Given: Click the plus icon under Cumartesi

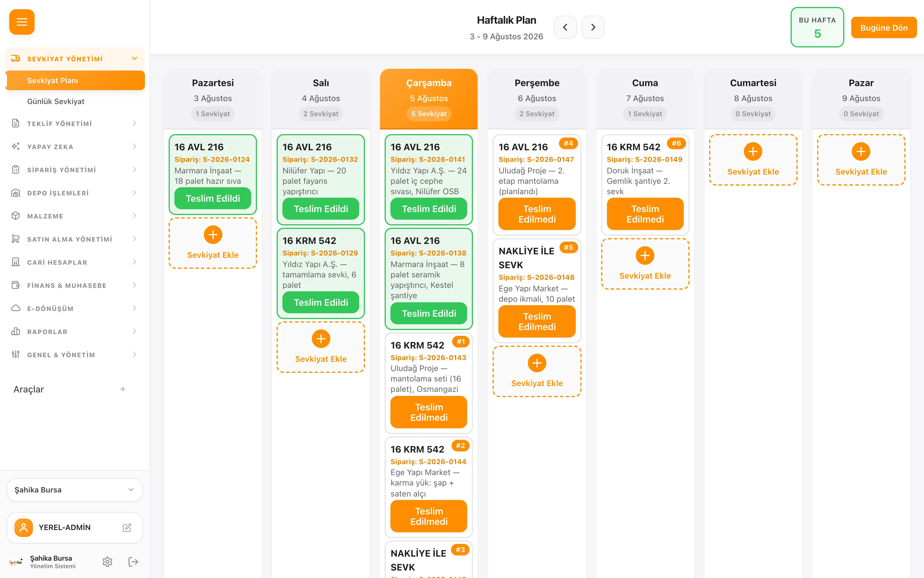Looking at the screenshot, I should 753,151.
